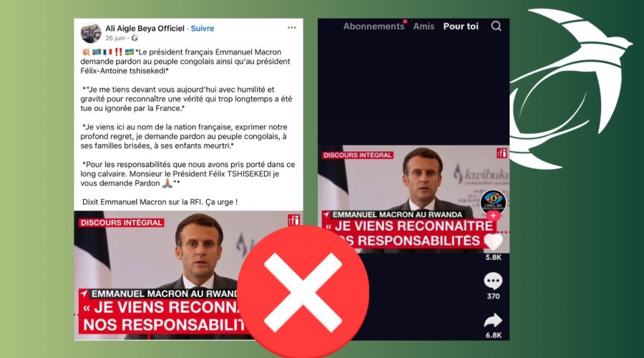Open comments via speech bubble icon
Image resolution: width=644 pixels, height=358 pixels.
[x=493, y=281]
